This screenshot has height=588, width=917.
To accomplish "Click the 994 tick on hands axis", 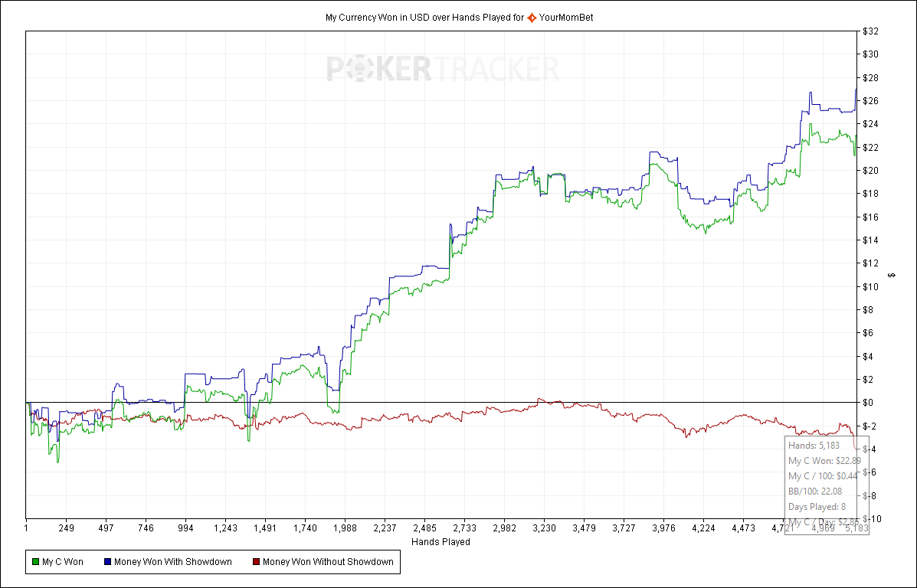I will [185, 528].
